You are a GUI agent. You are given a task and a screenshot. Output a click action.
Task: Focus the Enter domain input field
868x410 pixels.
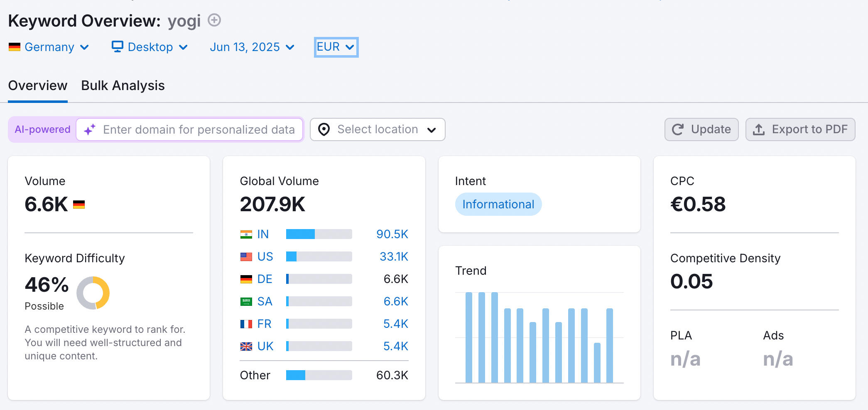(199, 130)
